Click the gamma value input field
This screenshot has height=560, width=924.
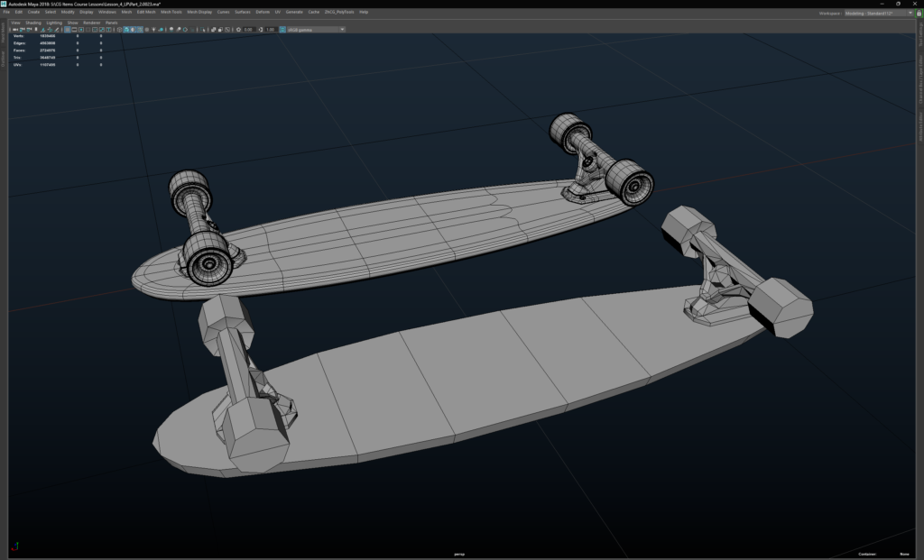coord(270,30)
